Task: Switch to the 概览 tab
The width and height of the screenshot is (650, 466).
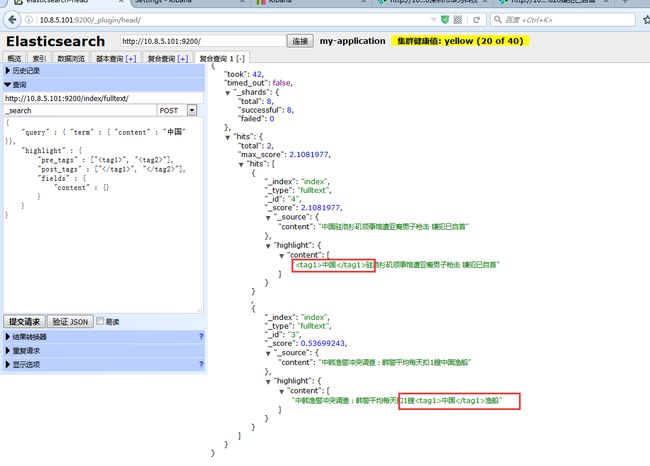Action: 15,58
